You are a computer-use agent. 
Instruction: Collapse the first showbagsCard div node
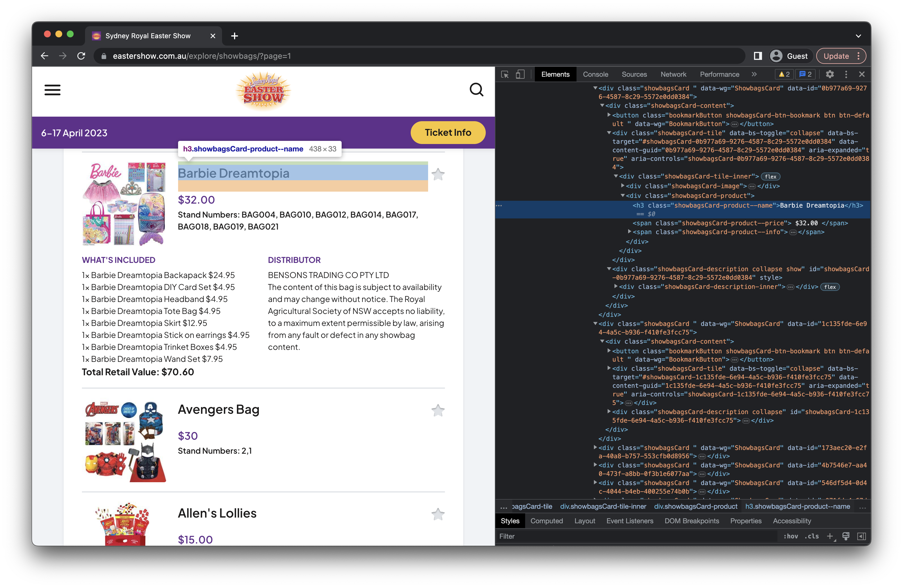point(595,88)
